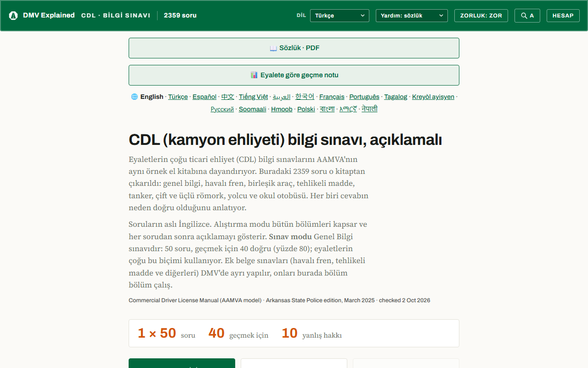Toggle the ZORLUK: ZOR difficulty button
Viewport: 588px width, 368px height.
[481, 16]
